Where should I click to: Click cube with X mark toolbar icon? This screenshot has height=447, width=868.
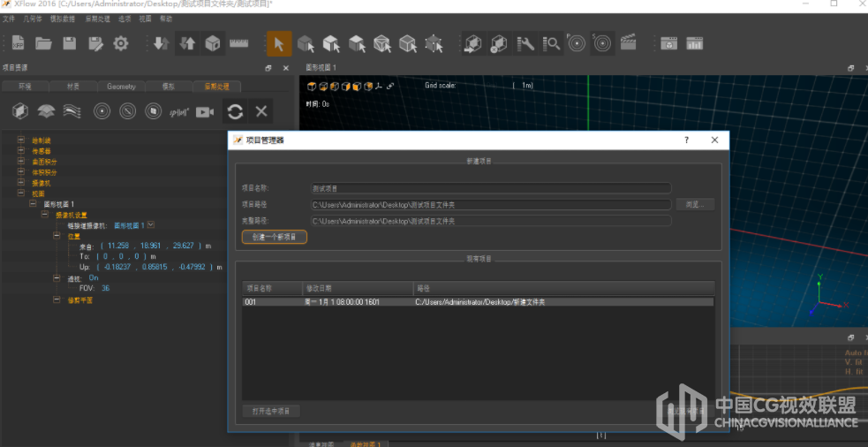pos(499,44)
